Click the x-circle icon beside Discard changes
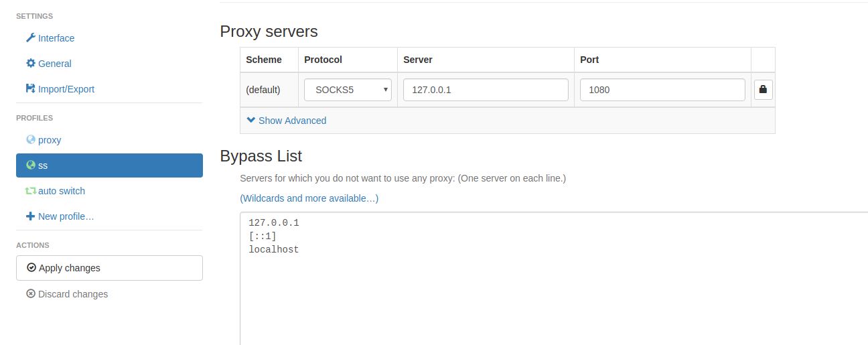The height and width of the screenshot is (345, 868). [x=30, y=294]
